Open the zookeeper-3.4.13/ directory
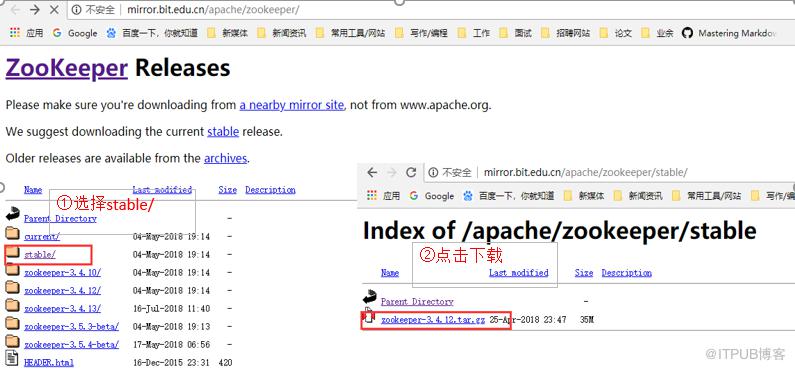 pyautogui.click(x=62, y=309)
